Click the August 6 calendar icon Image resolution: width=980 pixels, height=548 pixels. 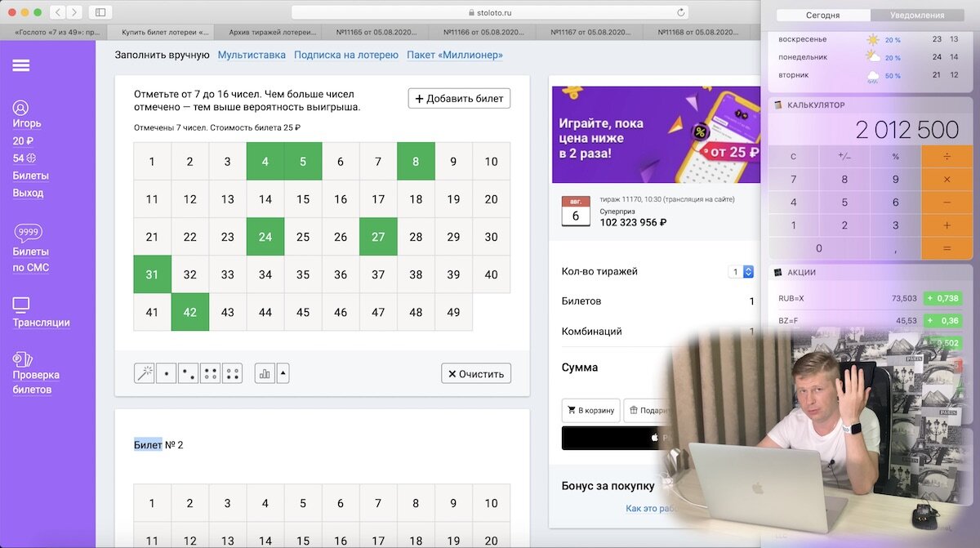pyautogui.click(x=576, y=211)
